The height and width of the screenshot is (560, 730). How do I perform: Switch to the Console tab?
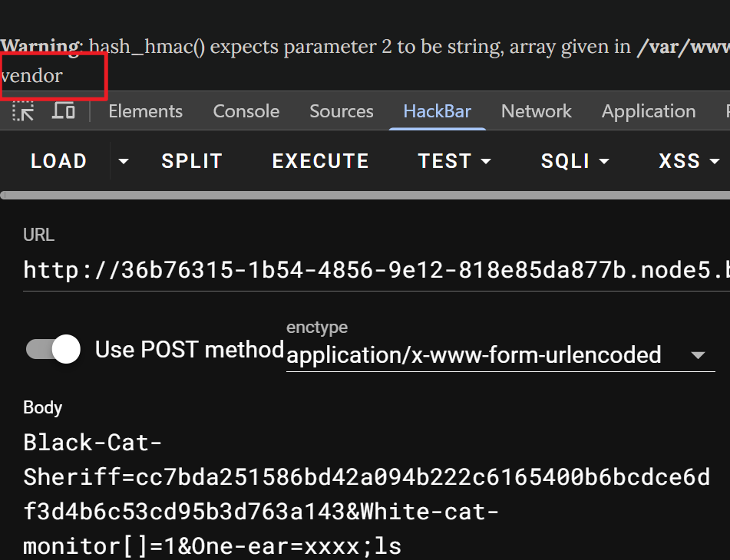tap(246, 111)
